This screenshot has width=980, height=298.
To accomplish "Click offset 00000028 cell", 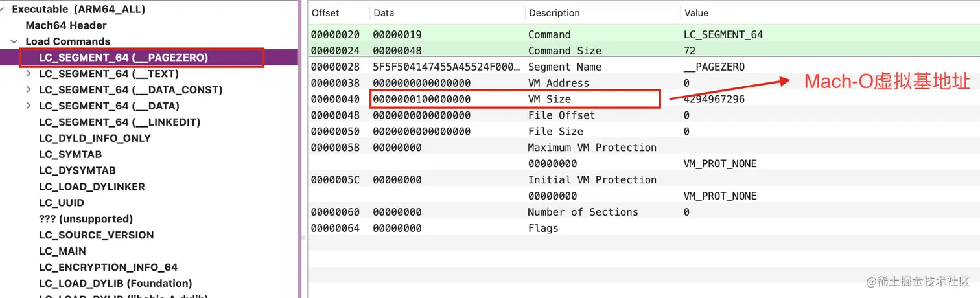I will (335, 67).
